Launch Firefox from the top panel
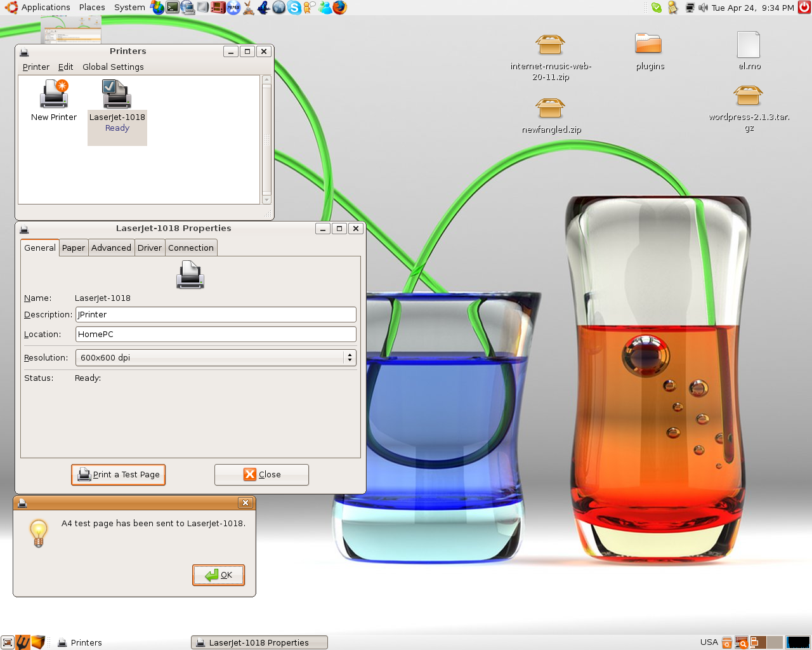Viewport: 812px width, 650px height. pos(340,8)
